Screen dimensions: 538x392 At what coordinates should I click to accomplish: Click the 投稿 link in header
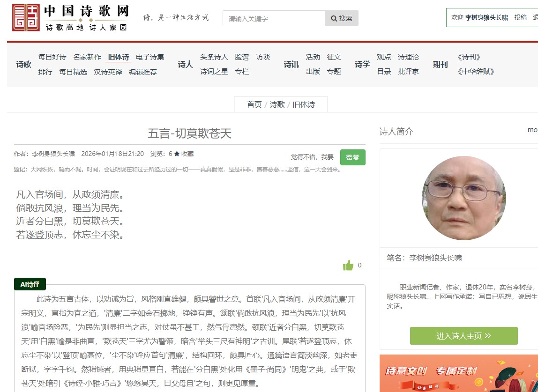[x=520, y=17]
